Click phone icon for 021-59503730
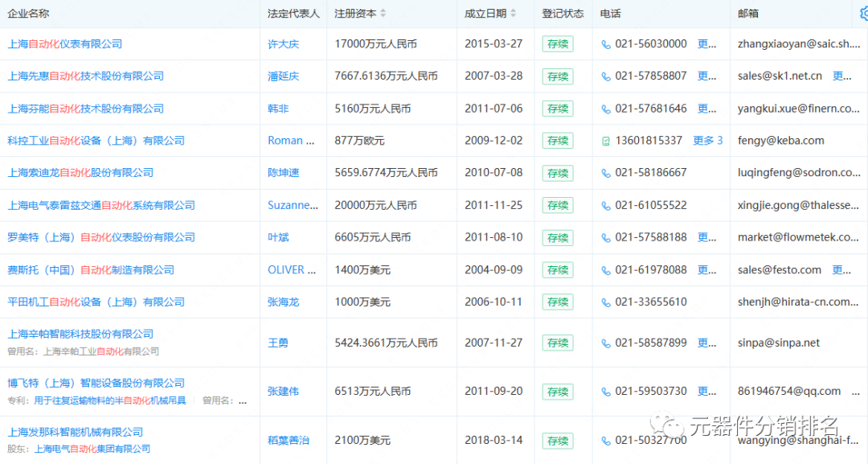 click(606, 392)
